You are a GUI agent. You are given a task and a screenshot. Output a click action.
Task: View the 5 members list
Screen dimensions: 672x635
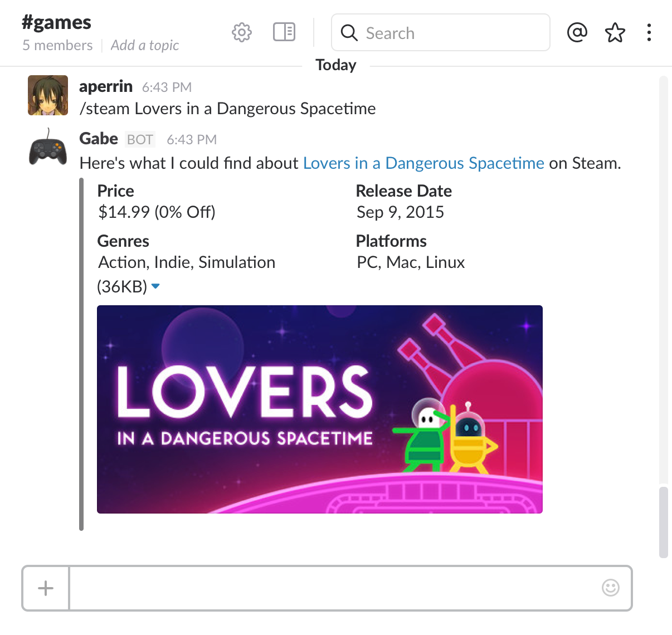click(x=57, y=45)
